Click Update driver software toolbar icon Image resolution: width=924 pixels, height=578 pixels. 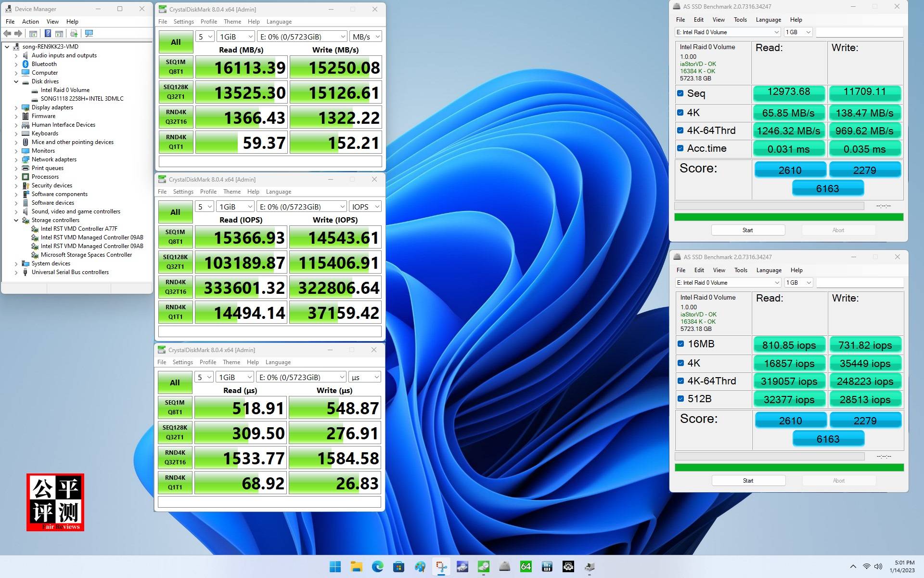pyautogui.click(x=74, y=33)
